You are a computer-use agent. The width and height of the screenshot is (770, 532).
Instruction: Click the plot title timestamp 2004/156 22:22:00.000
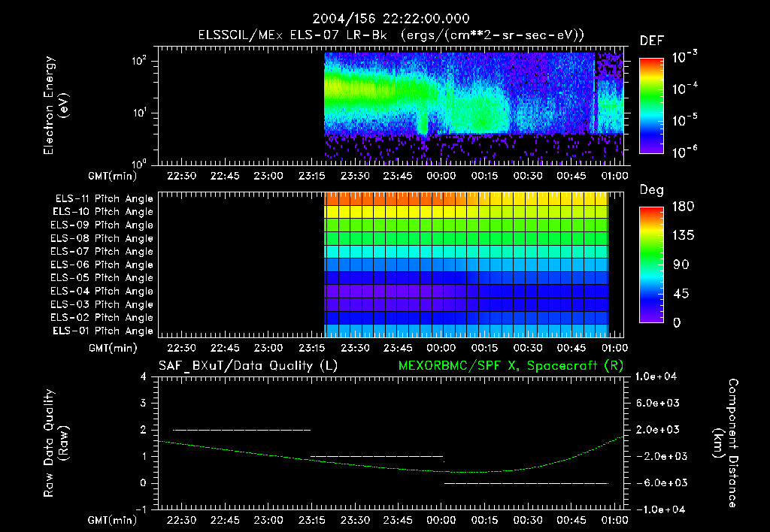(x=391, y=19)
